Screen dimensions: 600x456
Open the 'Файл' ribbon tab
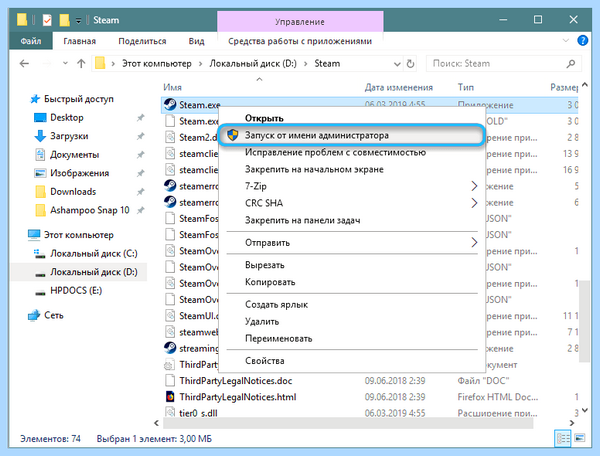click(x=31, y=41)
